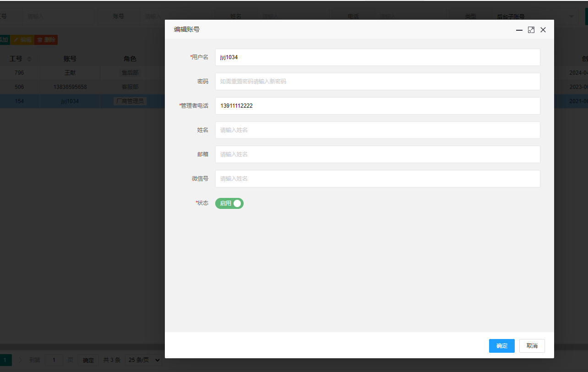This screenshot has height=372, width=588.
Task: Toggle the 启用 status switch
Action: point(229,203)
